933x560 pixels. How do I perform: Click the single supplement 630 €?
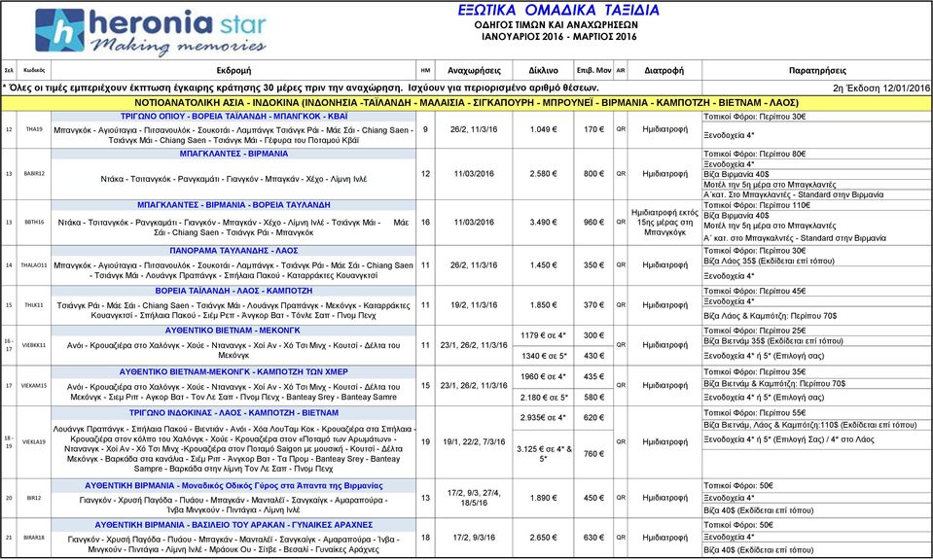(593, 538)
